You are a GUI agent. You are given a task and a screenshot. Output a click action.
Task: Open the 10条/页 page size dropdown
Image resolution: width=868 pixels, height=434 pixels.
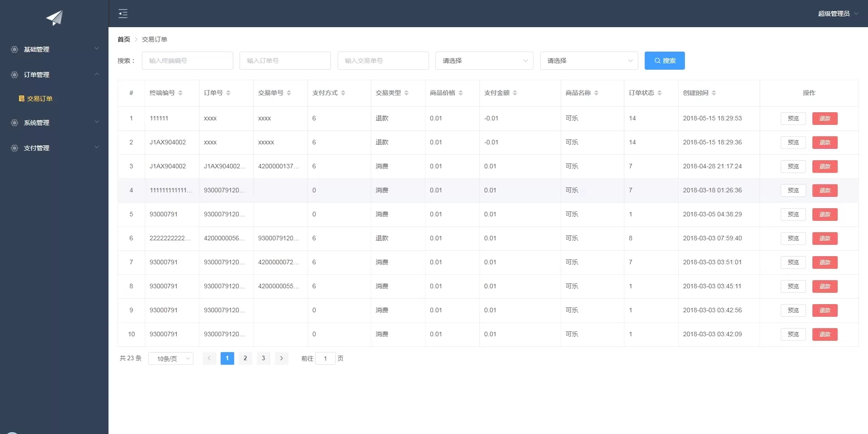(x=171, y=358)
